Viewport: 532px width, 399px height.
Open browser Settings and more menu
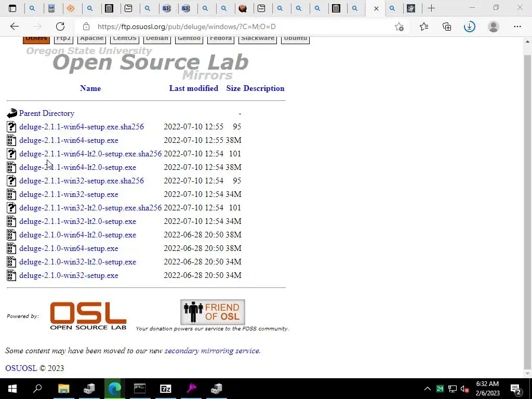tap(517, 26)
